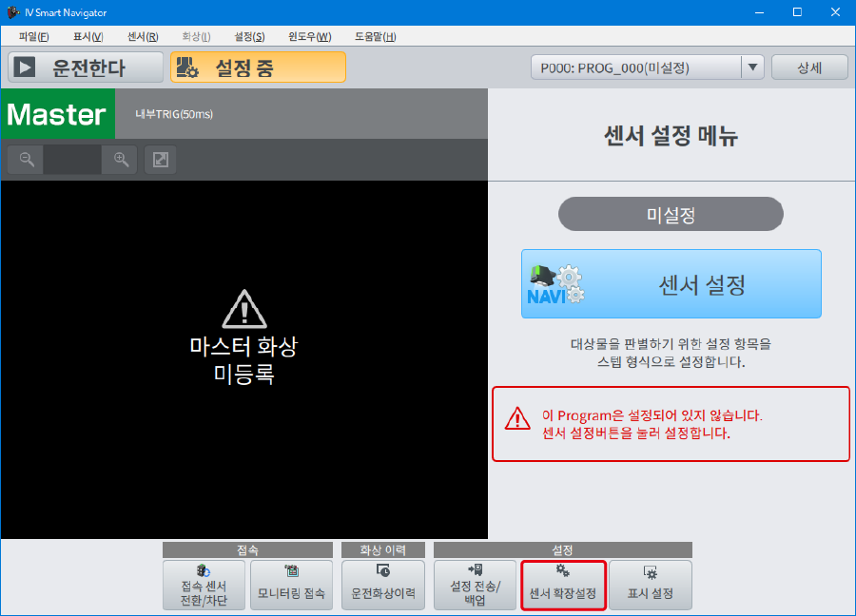Open the 센서(R) menu
The width and height of the screenshot is (856, 616).
pyautogui.click(x=143, y=36)
